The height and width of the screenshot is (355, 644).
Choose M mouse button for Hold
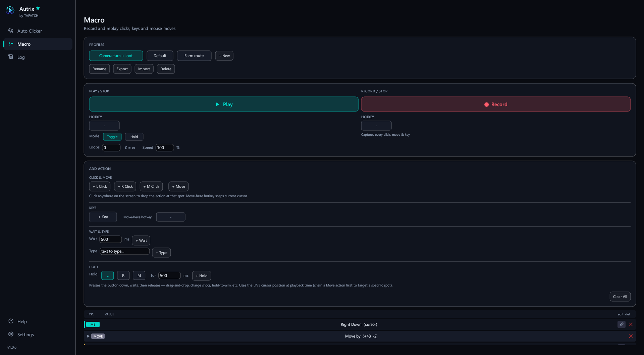point(139,275)
